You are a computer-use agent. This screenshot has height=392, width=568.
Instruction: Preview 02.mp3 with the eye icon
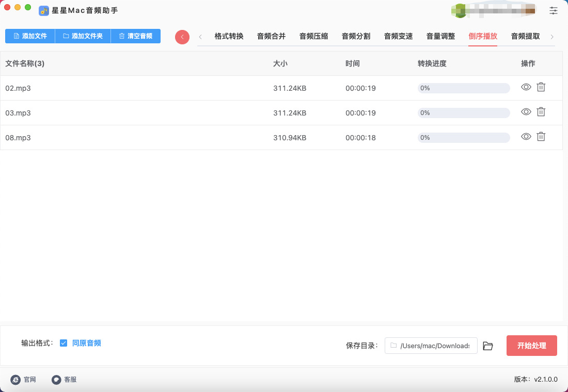pos(526,87)
